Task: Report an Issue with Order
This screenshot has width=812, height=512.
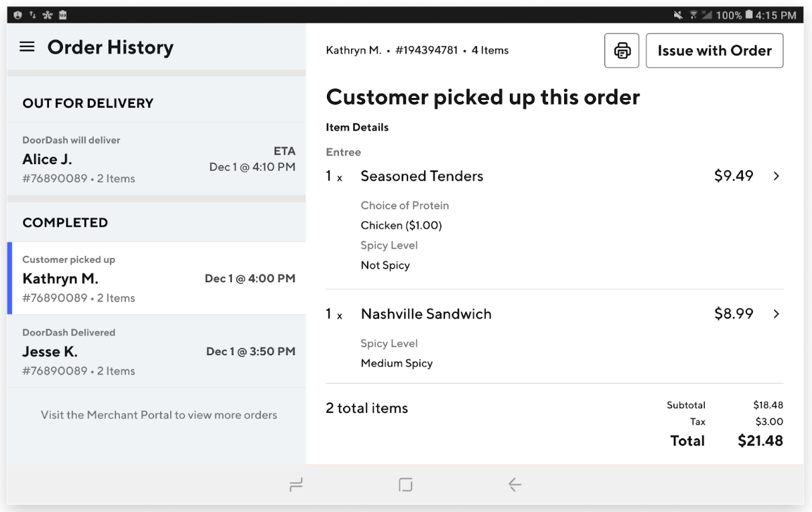Action: coord(714,50)
